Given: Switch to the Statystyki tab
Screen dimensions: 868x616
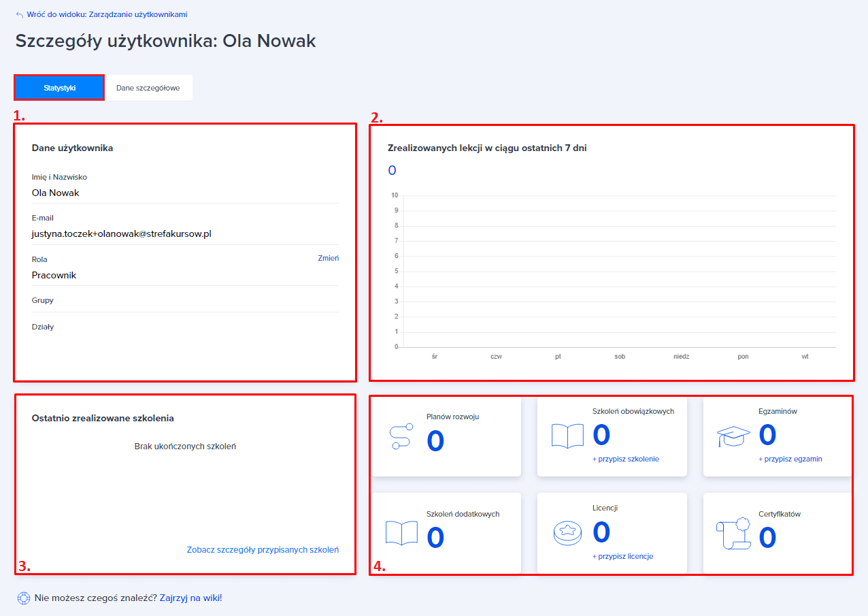Looking at the screenshot, I should (59, 88).
